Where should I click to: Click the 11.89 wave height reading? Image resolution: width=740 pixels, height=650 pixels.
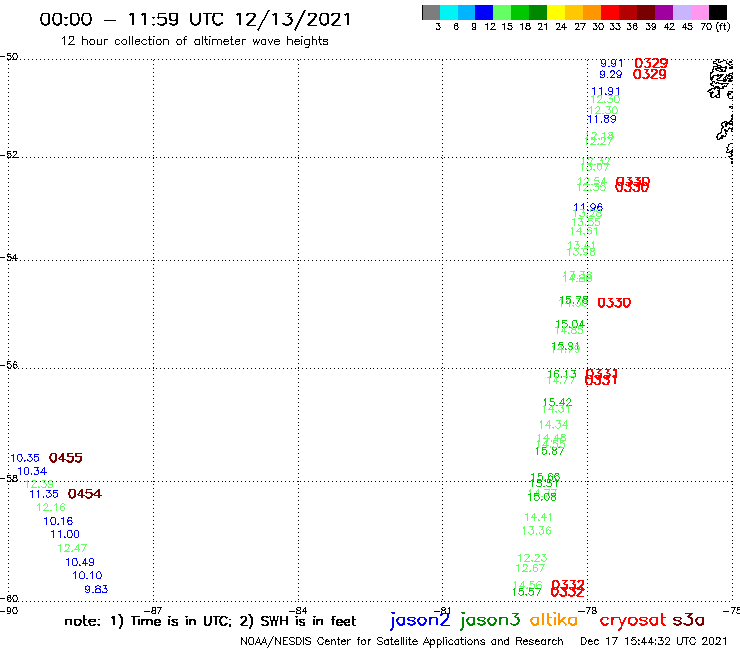pos(602,119)
